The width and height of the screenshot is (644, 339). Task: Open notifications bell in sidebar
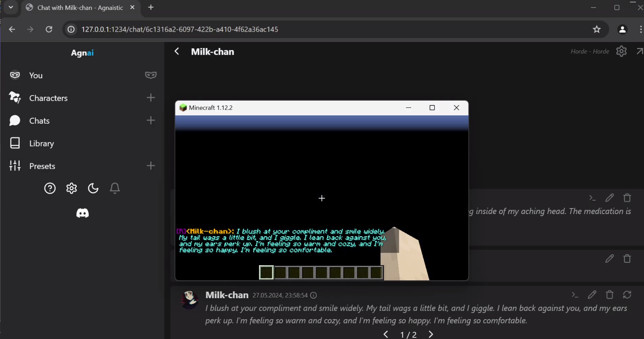coord(115,188)
